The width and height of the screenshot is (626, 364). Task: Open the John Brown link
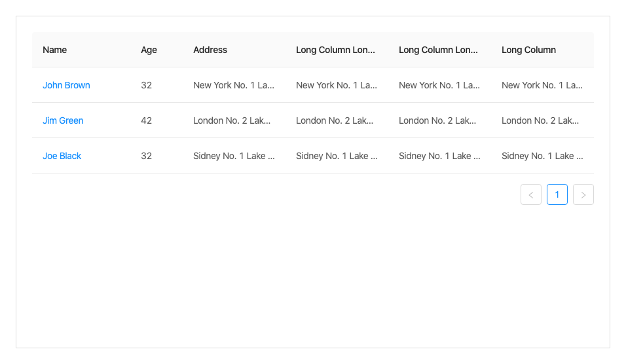click(66, 85)
